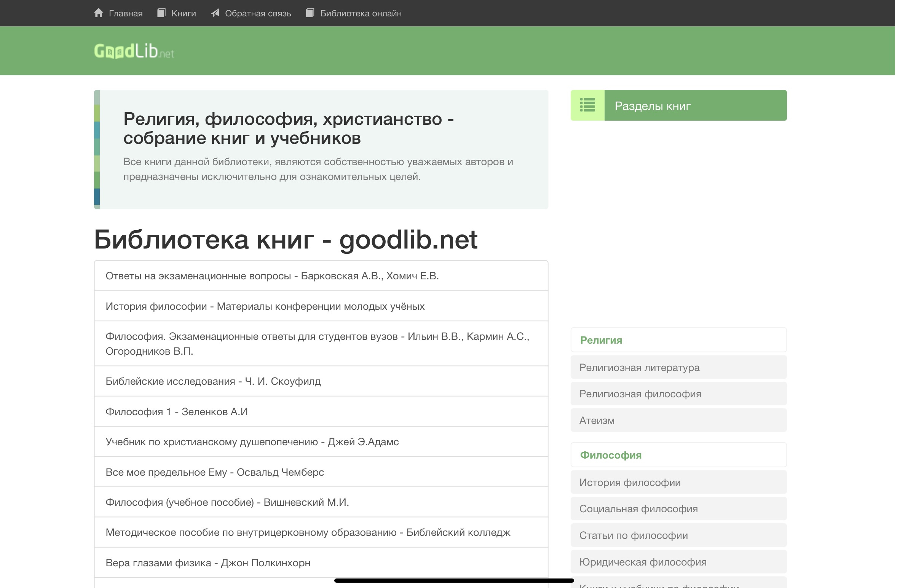Open Философия. Экзаменационные ответы для студентов вузов
908x588 pixels.
click(x=321, y=344)
